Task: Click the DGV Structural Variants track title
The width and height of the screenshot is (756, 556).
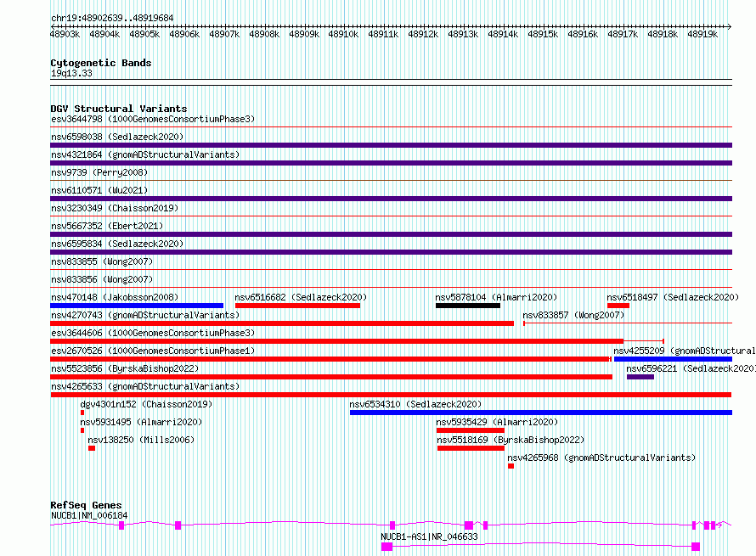Action: tap(119, 109)
